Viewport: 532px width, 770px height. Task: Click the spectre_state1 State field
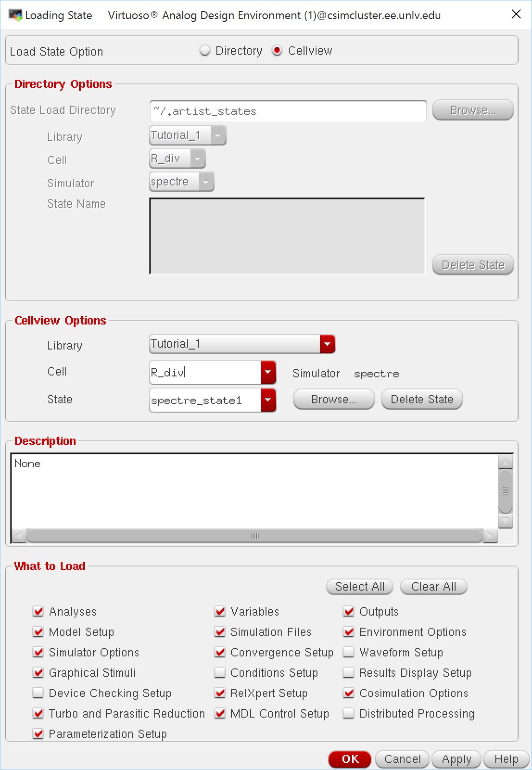[205, 400]
